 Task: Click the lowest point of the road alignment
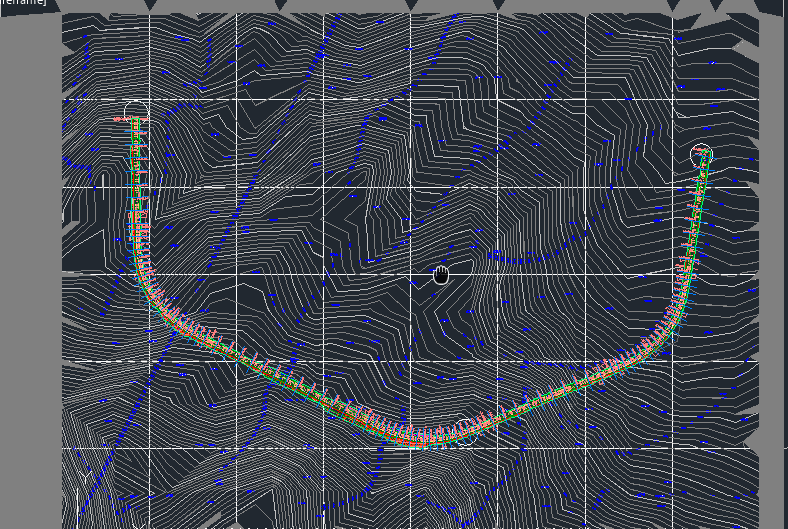(420, 438)
